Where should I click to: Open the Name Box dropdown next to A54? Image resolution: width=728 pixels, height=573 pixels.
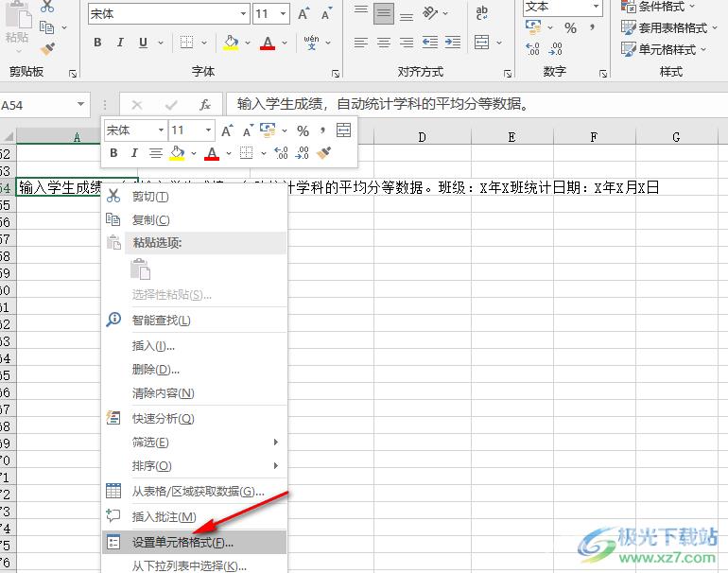[80, 104]
